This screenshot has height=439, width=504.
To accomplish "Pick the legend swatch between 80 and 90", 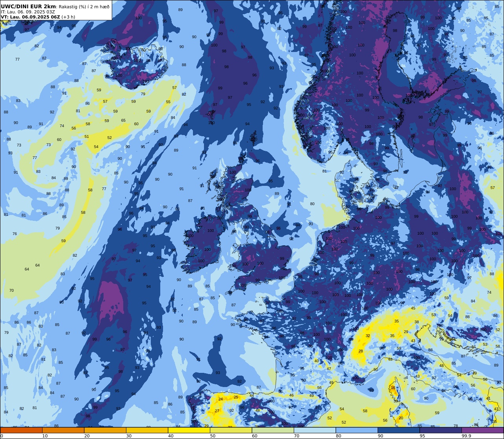I will coord(357,430).
